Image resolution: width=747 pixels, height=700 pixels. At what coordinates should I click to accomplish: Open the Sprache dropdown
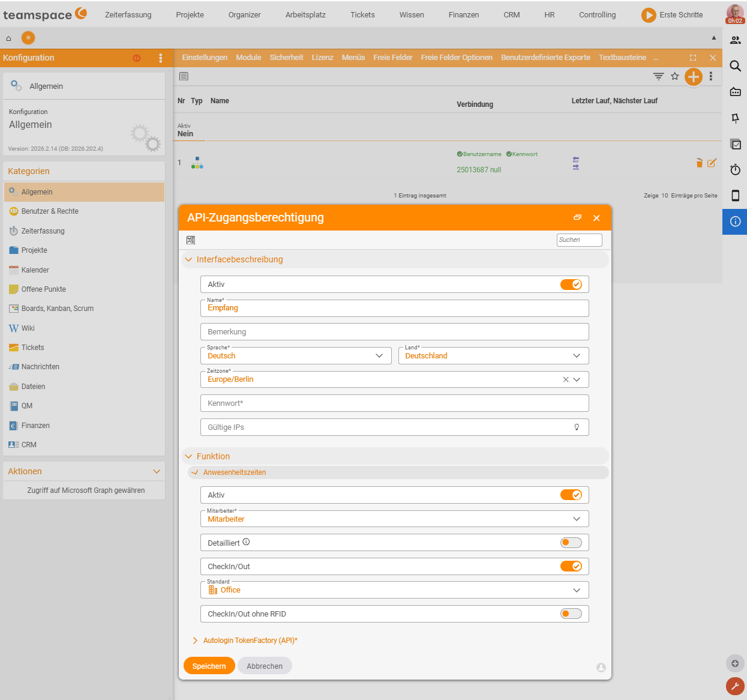point(296,355)
